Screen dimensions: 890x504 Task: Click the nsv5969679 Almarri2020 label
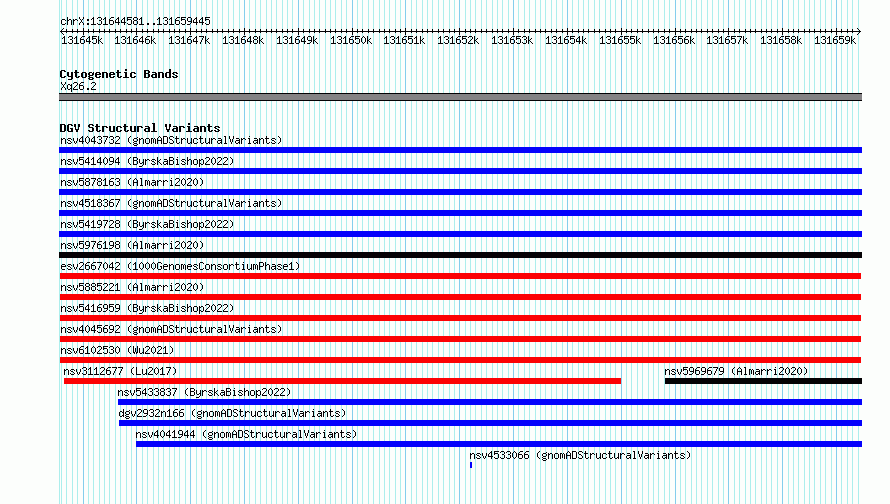[736, 371]
